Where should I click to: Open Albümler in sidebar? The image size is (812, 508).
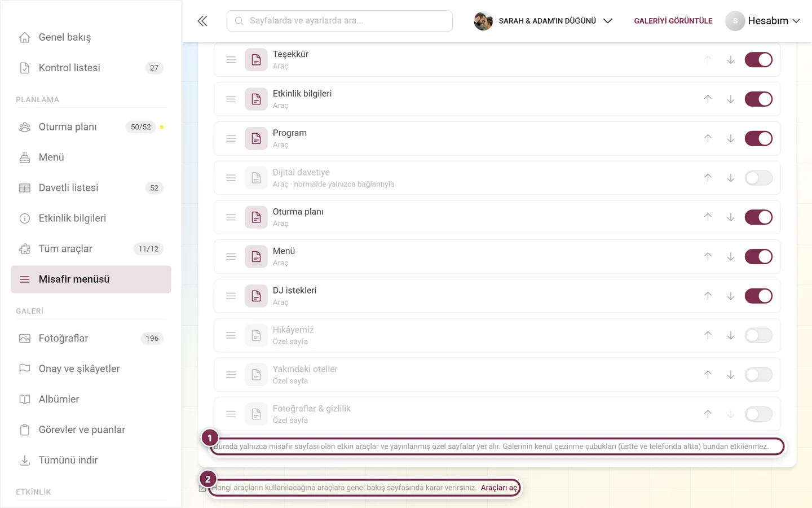[x=91, y=400]
